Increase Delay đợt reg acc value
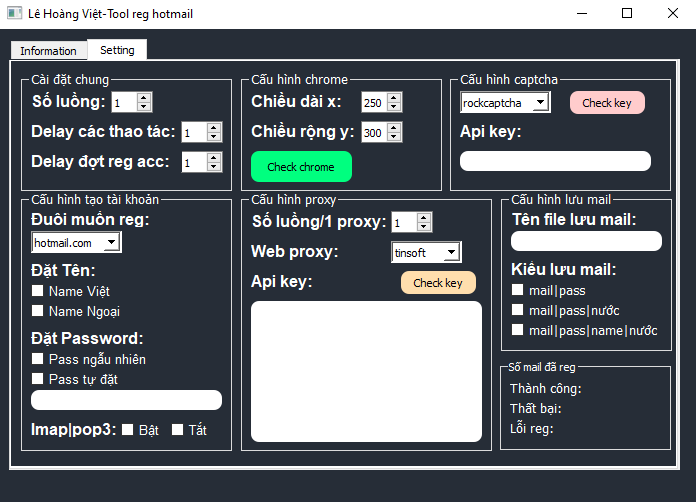The width and height of the screenshot is (696, 502). 214,157
